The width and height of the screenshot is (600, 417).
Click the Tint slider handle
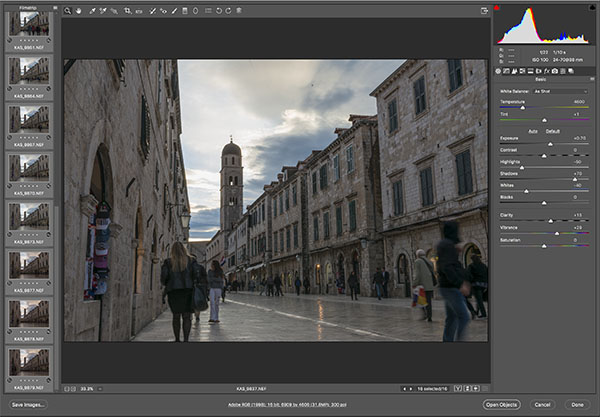coord(544,120)
